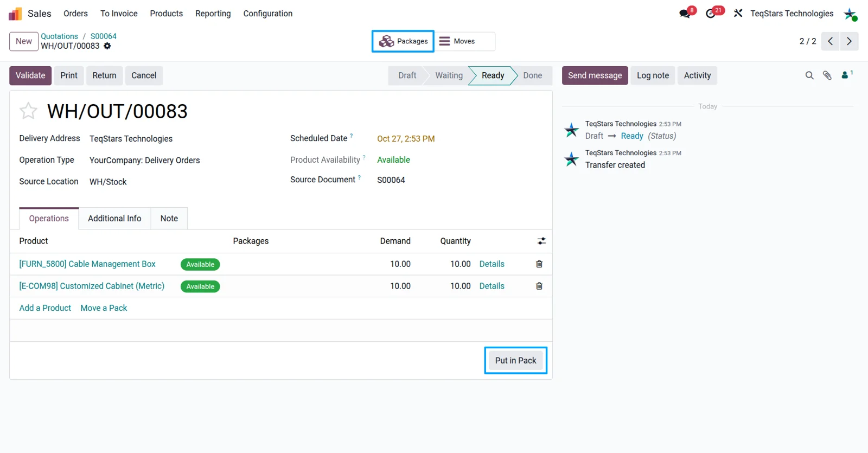Click the Validate button

coord(30,75)
